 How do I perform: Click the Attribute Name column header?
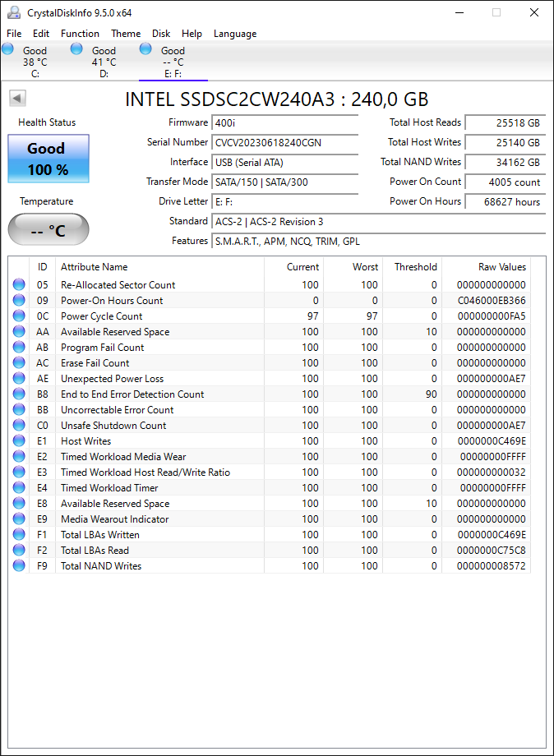coord(159,266)
